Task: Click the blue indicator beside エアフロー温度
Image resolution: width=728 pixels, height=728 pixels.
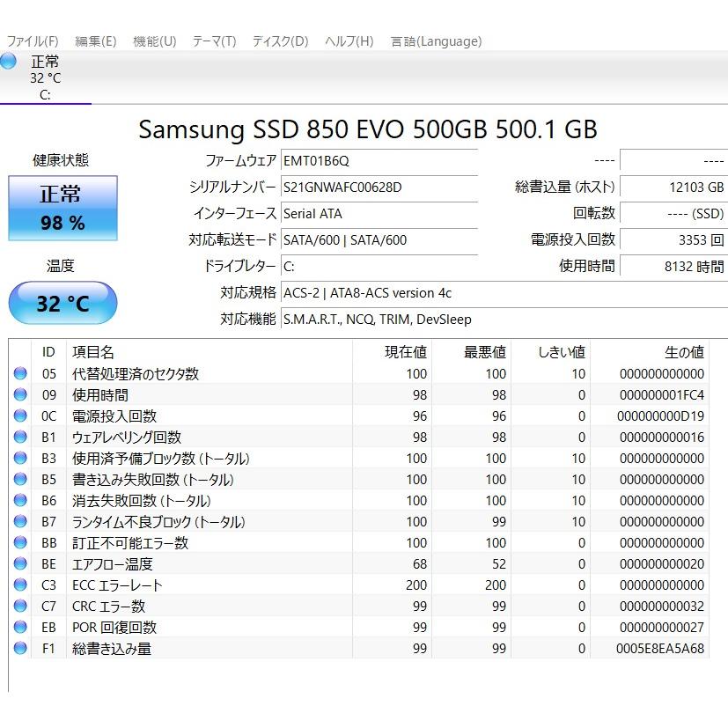Action: click(19, 563)
